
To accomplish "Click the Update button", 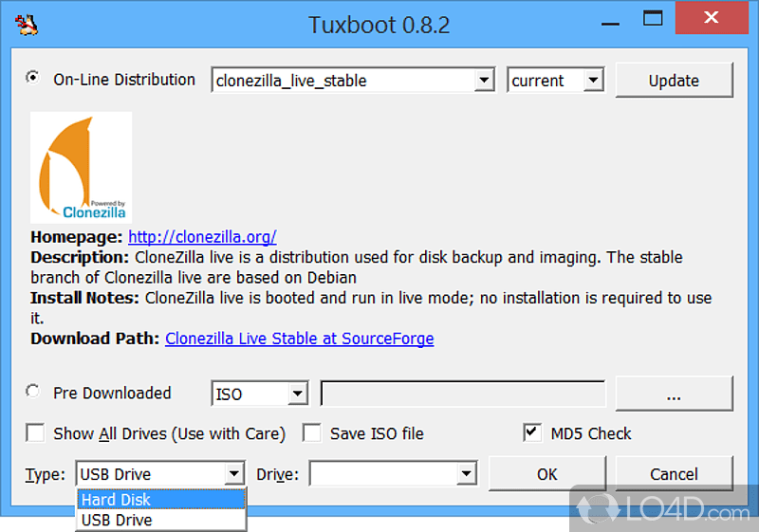I will [675, 81].
